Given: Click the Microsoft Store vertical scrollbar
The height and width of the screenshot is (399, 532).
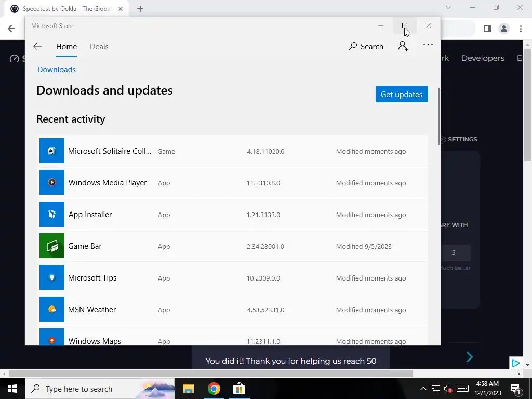Looking at the screenshot, I should 438,116.
